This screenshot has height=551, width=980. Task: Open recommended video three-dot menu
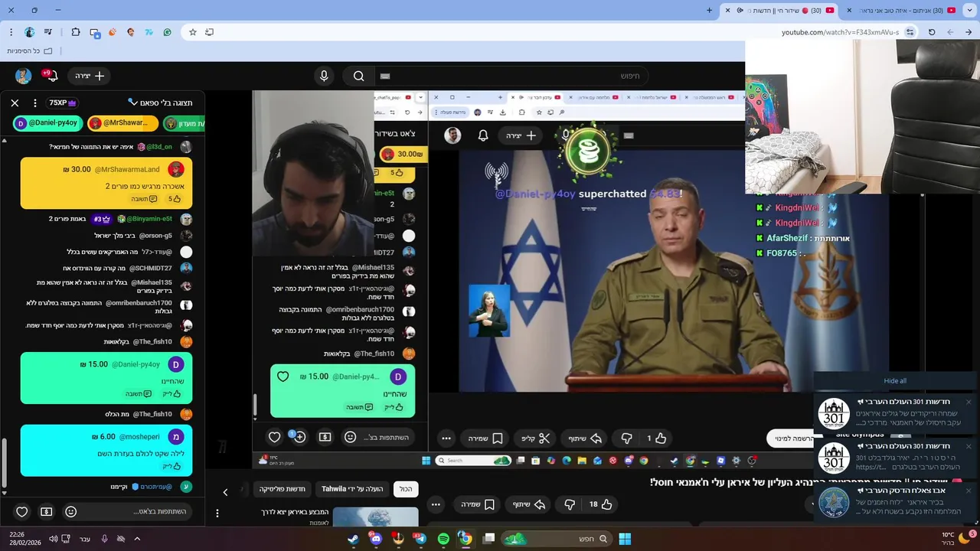click(x=217, y=514)
